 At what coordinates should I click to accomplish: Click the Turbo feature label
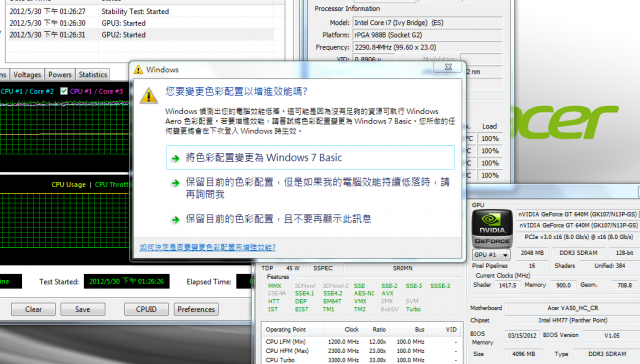click(413, 309)
